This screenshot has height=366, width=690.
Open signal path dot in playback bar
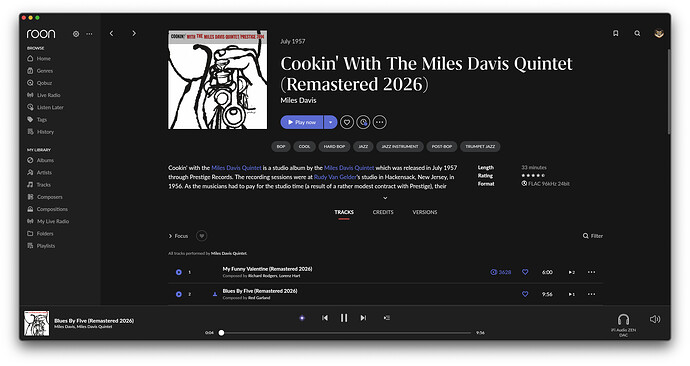coord(302,318)
